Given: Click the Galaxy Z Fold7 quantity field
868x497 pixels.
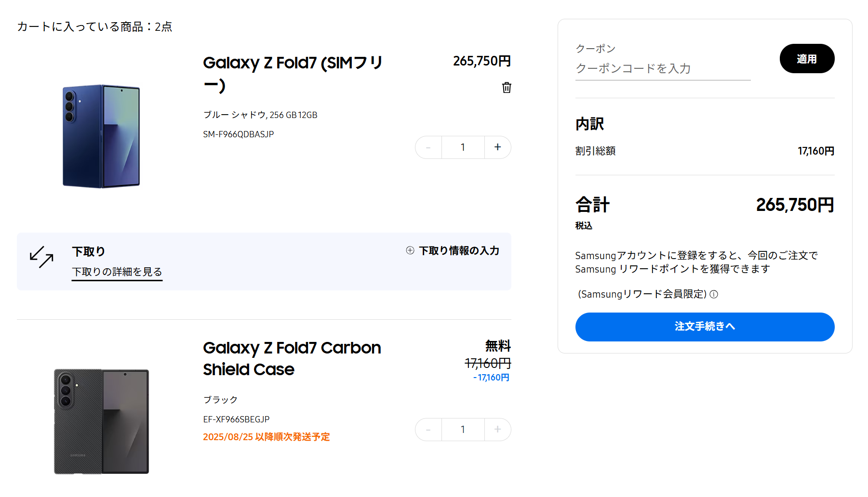Looking at the screenshot, I should click(x=463, y=147).
